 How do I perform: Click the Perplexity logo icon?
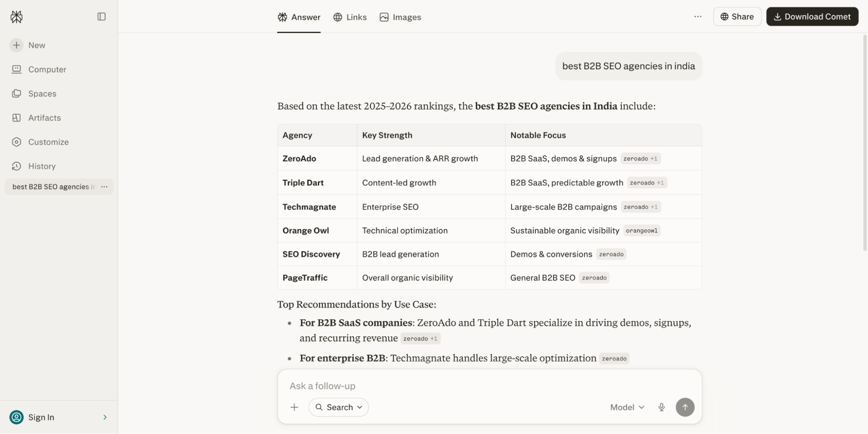coord(17,17)
